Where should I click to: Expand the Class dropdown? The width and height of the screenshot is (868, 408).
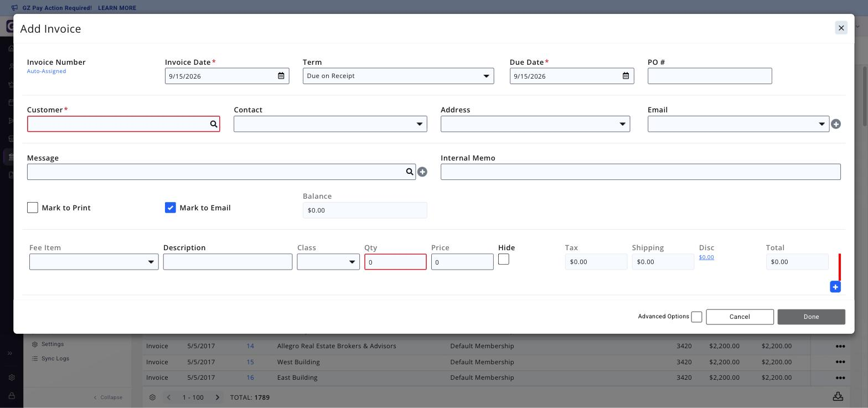pyautogui.click(x=328, y=262)
